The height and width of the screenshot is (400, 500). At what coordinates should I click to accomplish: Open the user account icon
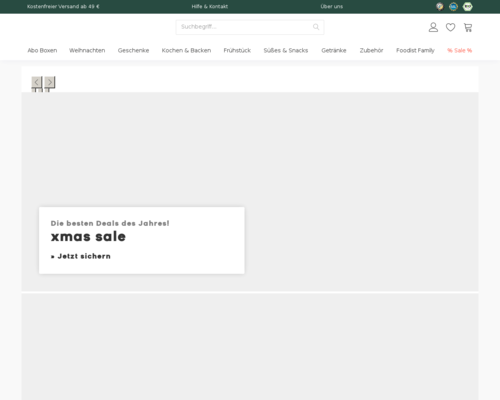[433, 27]
